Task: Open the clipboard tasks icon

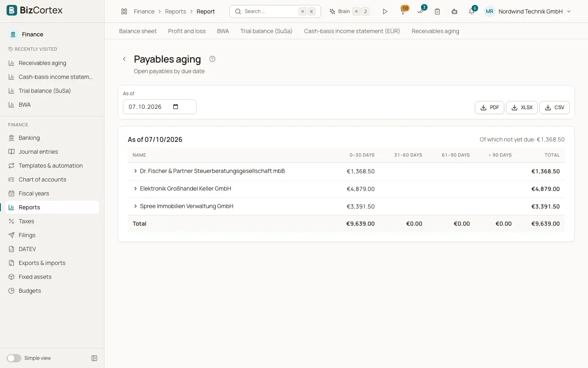Action: (437, 11)
